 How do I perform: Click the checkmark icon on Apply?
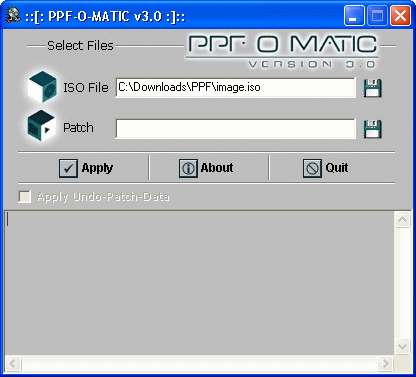pyautogui.click(x=68, y=168)
